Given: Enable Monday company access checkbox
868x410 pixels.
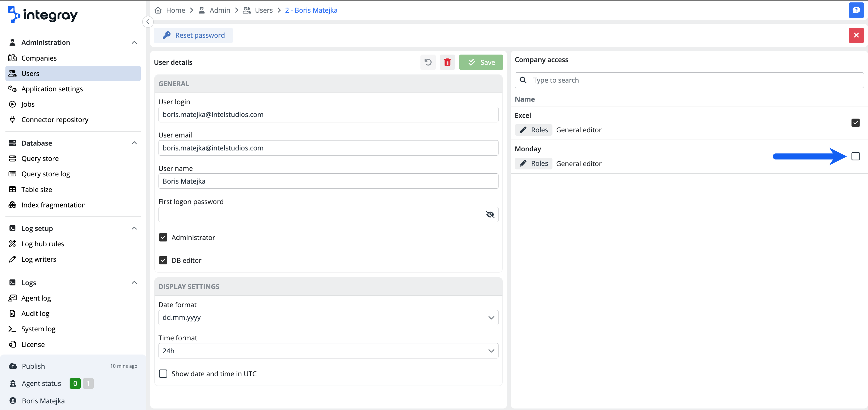Looking at the screenshot, I should pyautogui.click(x=855, y=156).
